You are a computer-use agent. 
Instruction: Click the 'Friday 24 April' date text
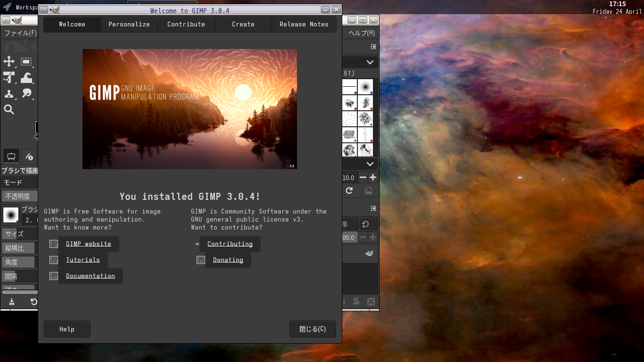click(x=617, y=11)
